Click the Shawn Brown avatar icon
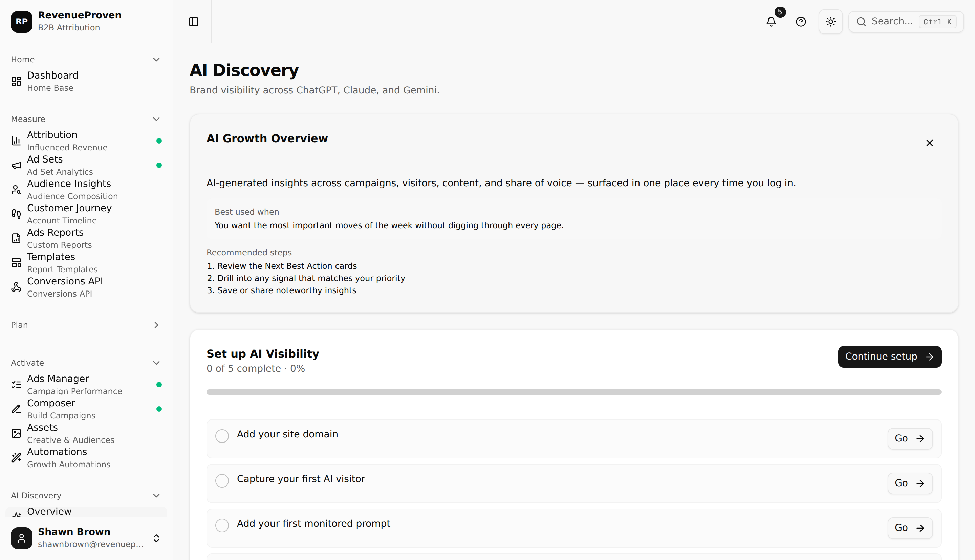 [22, 538]
